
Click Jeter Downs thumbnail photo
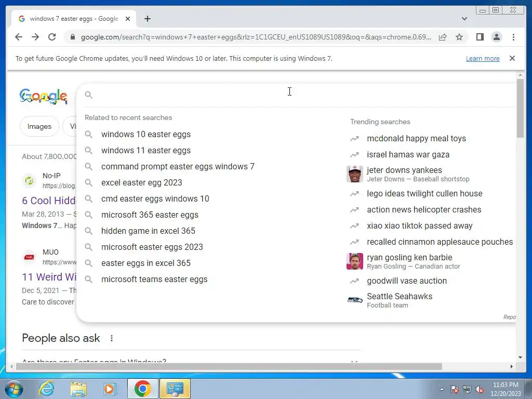354,174
